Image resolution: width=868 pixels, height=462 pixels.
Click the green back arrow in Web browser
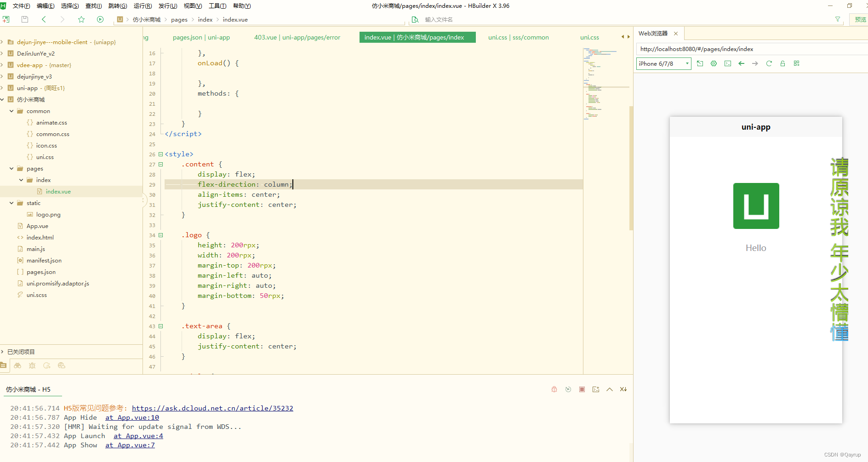(741, 63)
